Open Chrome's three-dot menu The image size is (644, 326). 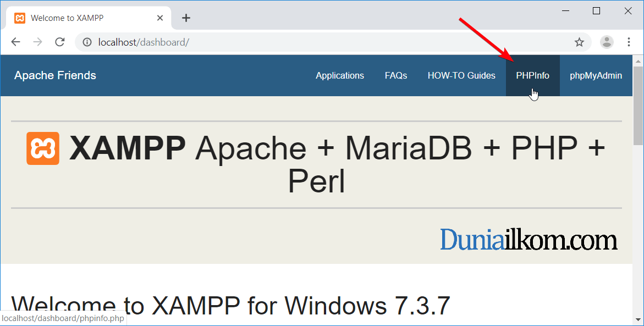[x=629, y=42]
